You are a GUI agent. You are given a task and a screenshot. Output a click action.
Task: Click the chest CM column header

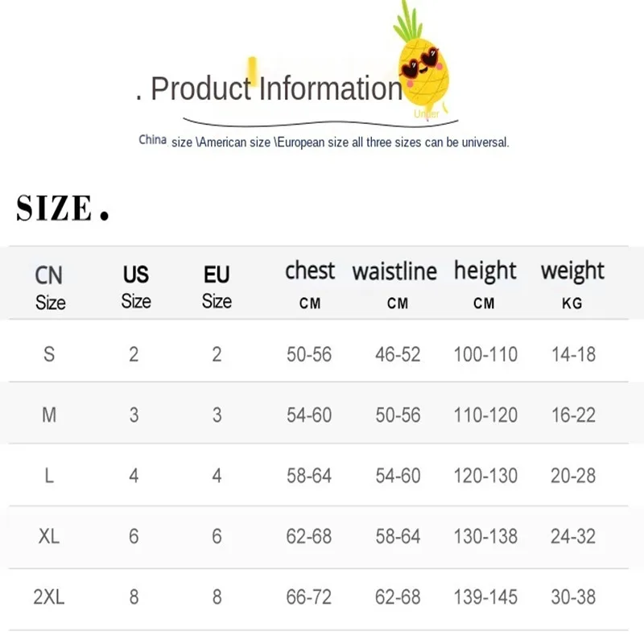point(310,284)
